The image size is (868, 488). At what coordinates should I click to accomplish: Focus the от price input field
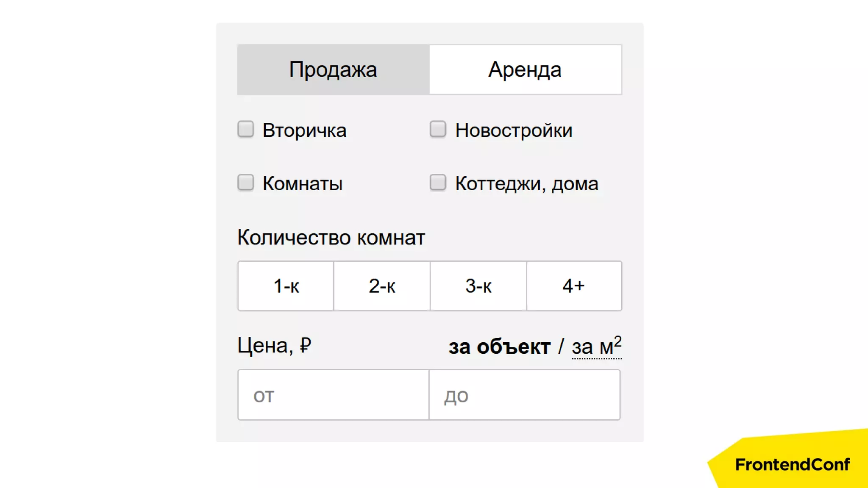[334, 395]
